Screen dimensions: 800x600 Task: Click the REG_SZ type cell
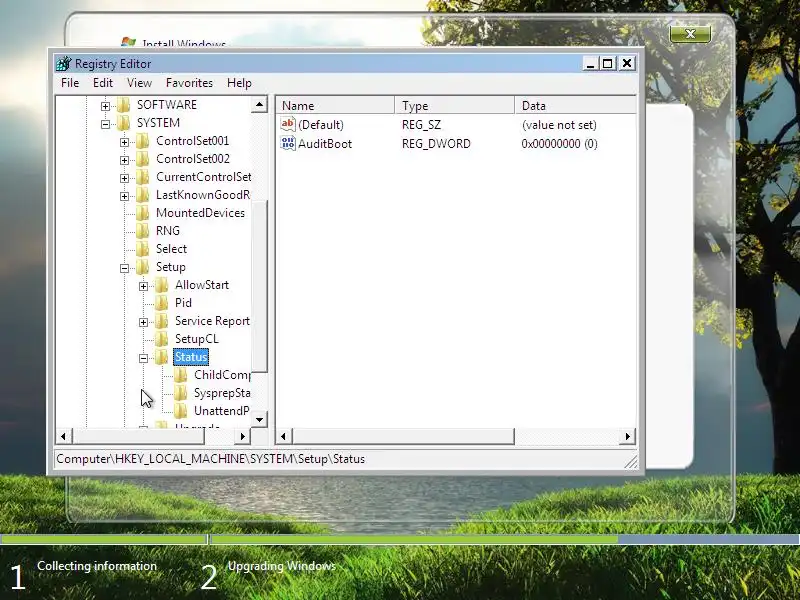[421, 125]
